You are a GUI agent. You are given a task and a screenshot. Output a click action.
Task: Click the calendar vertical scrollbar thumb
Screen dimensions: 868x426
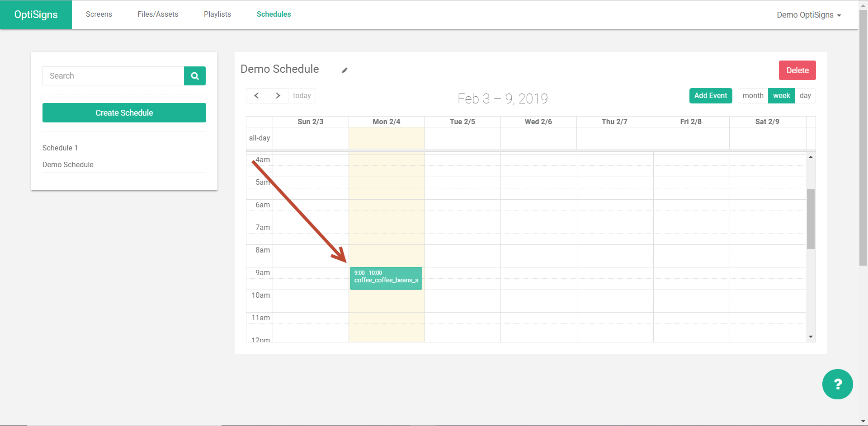tap(811, 219)
